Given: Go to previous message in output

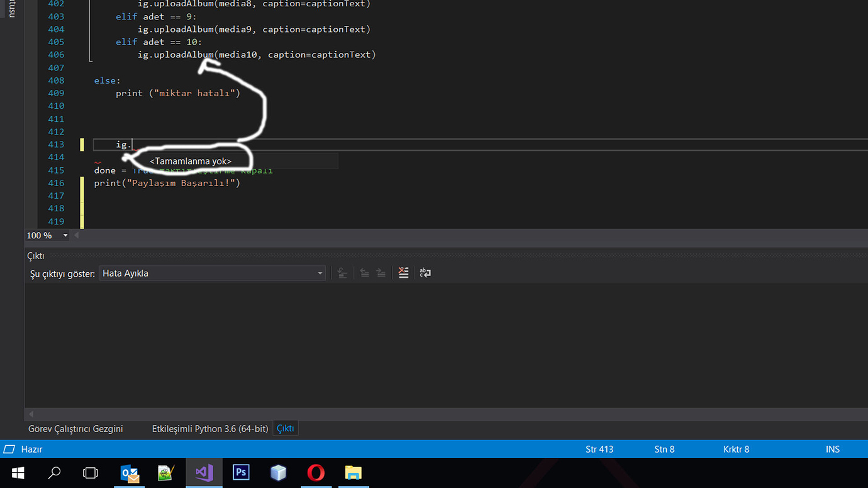Looking at the screenshot, I should click(364, 273).
